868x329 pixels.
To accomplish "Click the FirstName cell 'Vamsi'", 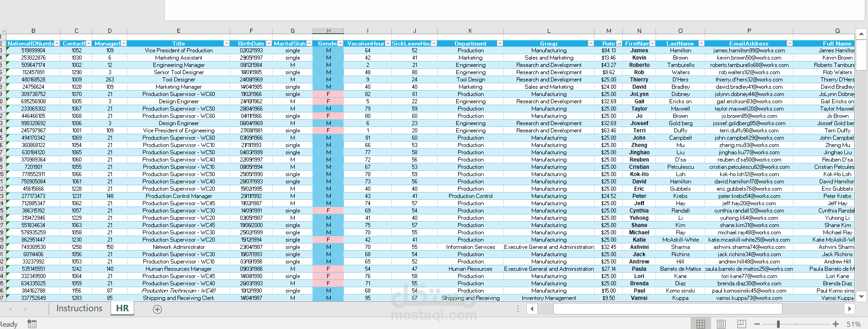I will click(639, 298).
